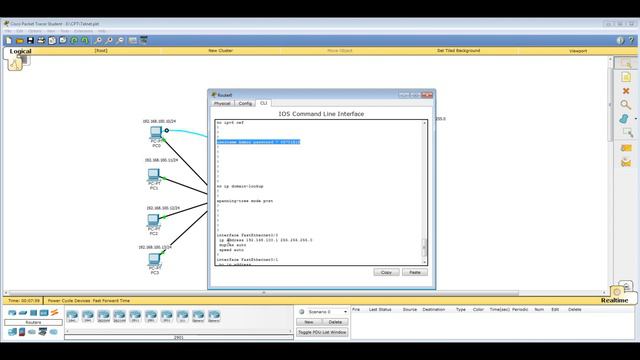Open the custom devices dialog icon
The image size is (640, 360).
144,40
